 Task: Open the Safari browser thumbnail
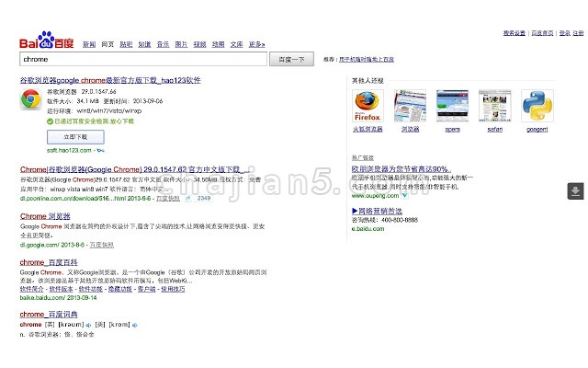coord(494,106)
